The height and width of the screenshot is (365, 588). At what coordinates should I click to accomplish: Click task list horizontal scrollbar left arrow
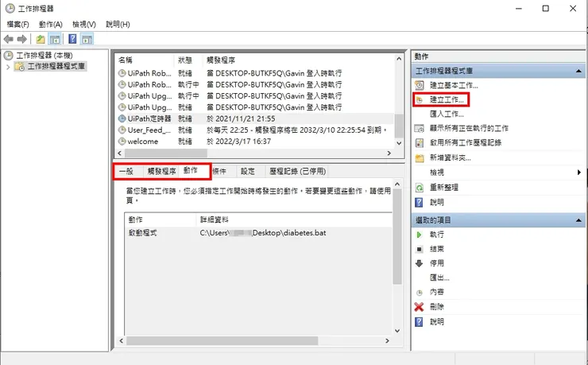click(x=120, y=153)
